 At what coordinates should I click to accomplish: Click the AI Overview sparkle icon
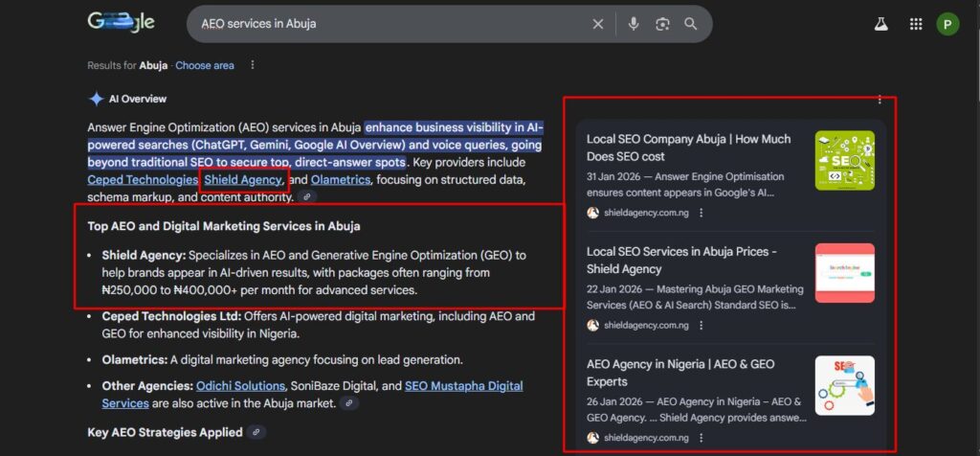(x=96, y=99)
